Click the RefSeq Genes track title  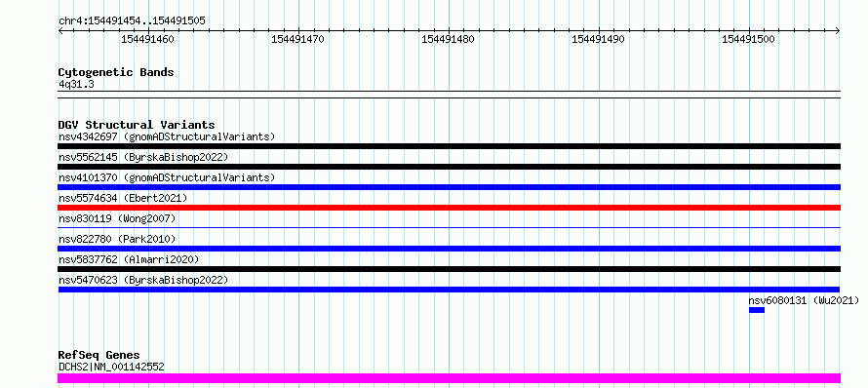coord(99,355)
